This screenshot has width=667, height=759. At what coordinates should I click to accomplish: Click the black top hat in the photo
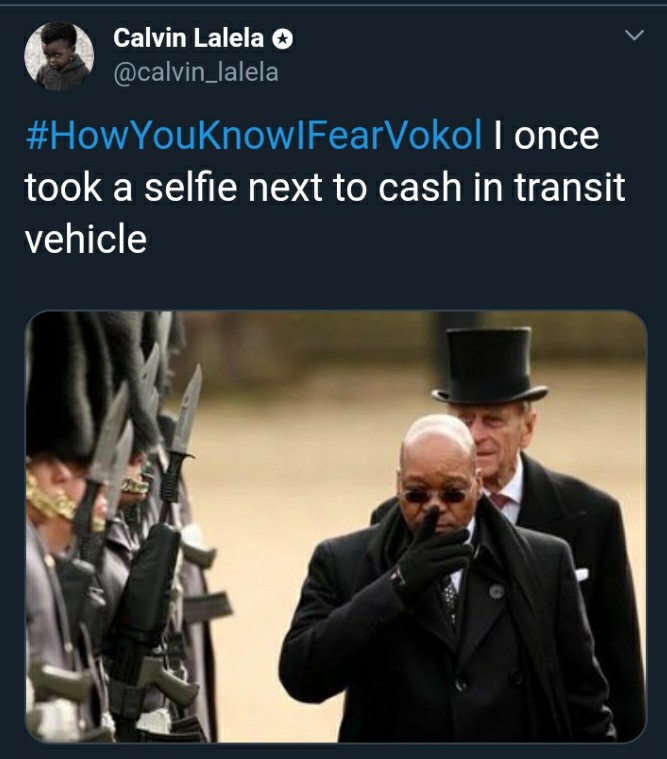point(489,365)
